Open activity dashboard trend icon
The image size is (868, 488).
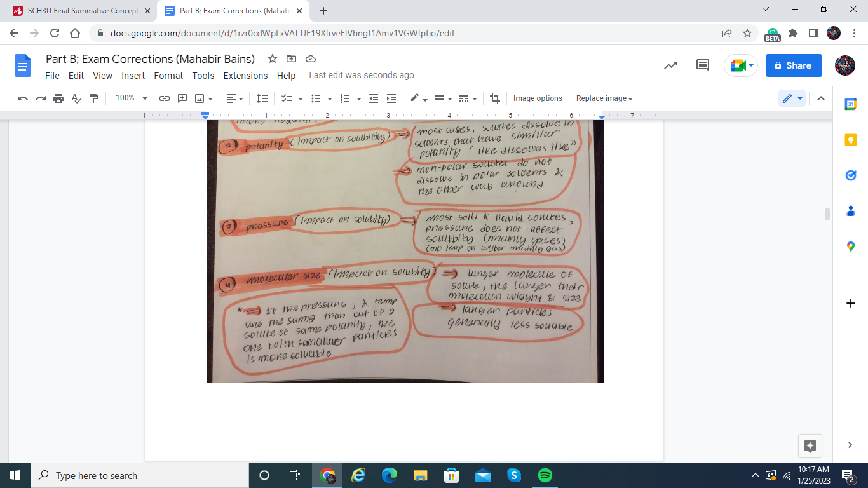coord(670,65)
